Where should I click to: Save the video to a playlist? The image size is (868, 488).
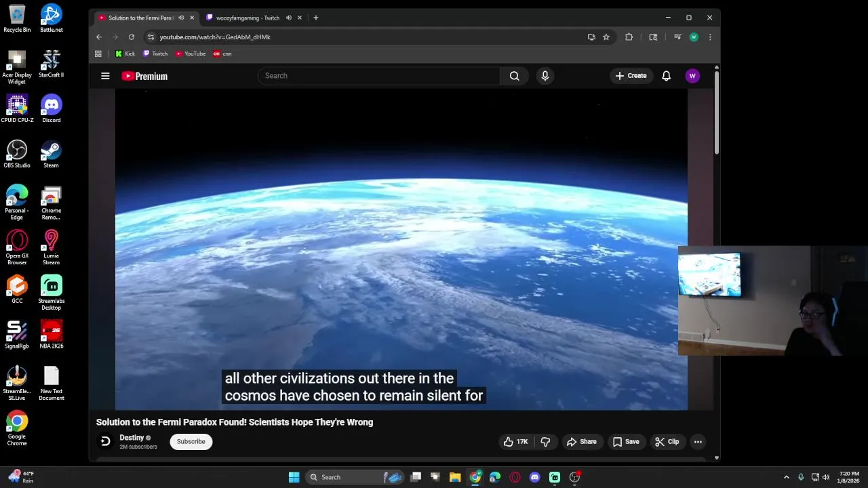(626, 442)
